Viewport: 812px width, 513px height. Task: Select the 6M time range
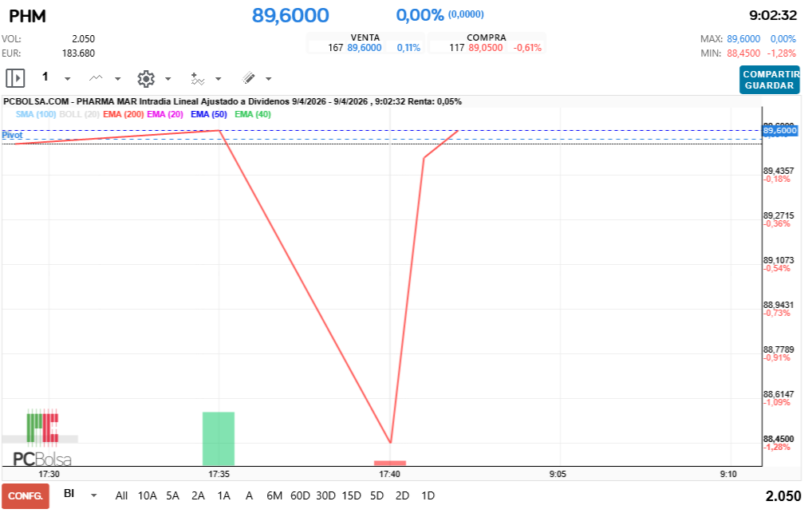[x=274, y=495]
